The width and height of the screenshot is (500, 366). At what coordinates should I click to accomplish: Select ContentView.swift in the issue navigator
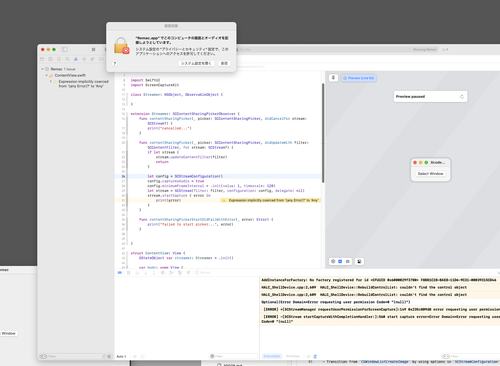[70, 75]
